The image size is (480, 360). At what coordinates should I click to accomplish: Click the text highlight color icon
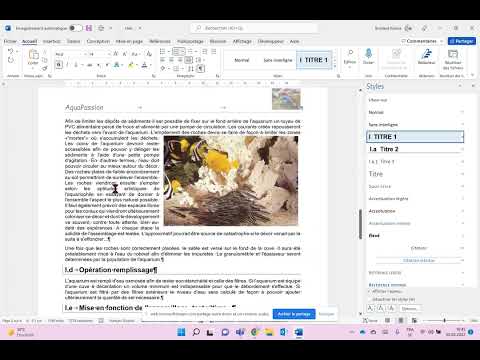(x=131, y=65)
